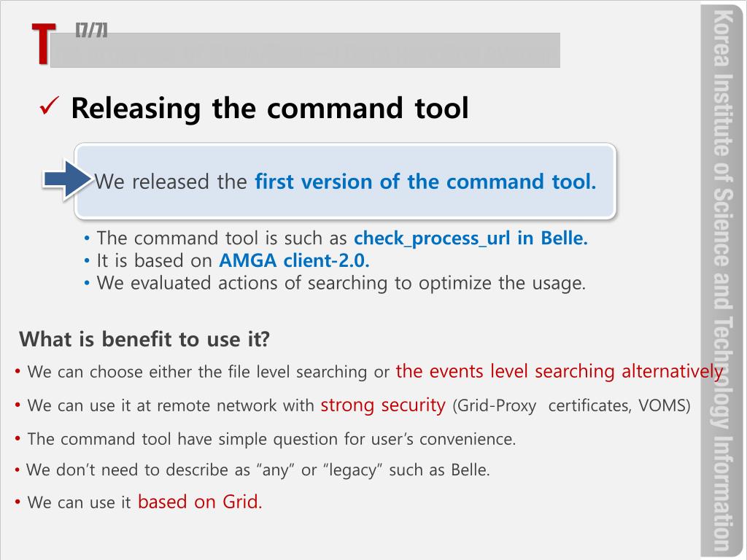Select the line mentioning "any" or "legacy"
Image resolution: width=747 pixels, height=560 pixels.
point(252,470)
